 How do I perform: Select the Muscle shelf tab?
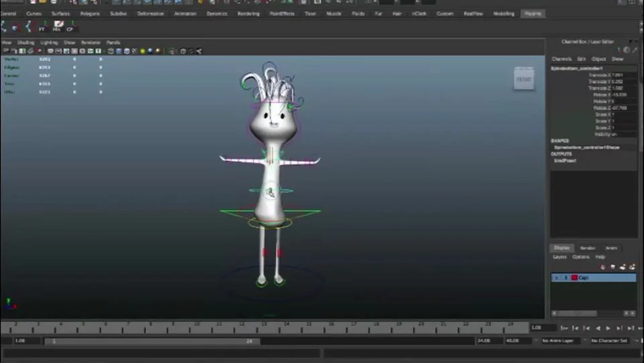coord(333,13)
